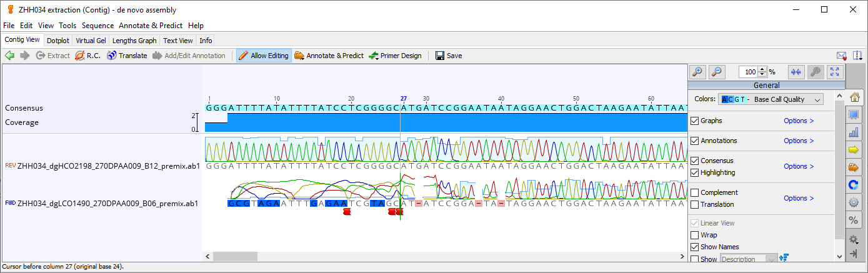Image resolution: width=868 pixels, height=273 pixels.
Task: Open Options for Consensus and Highlighting
Action: 799,166
